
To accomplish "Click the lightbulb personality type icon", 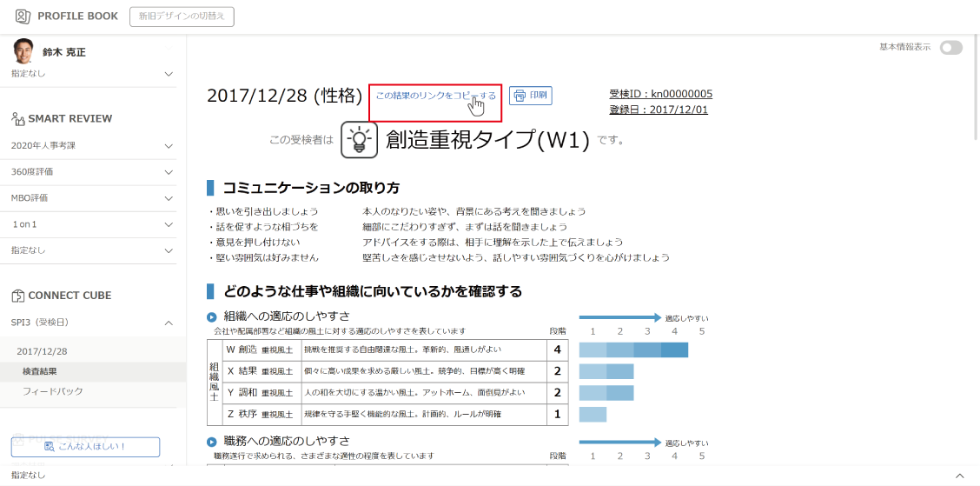I will coord(359,139).
